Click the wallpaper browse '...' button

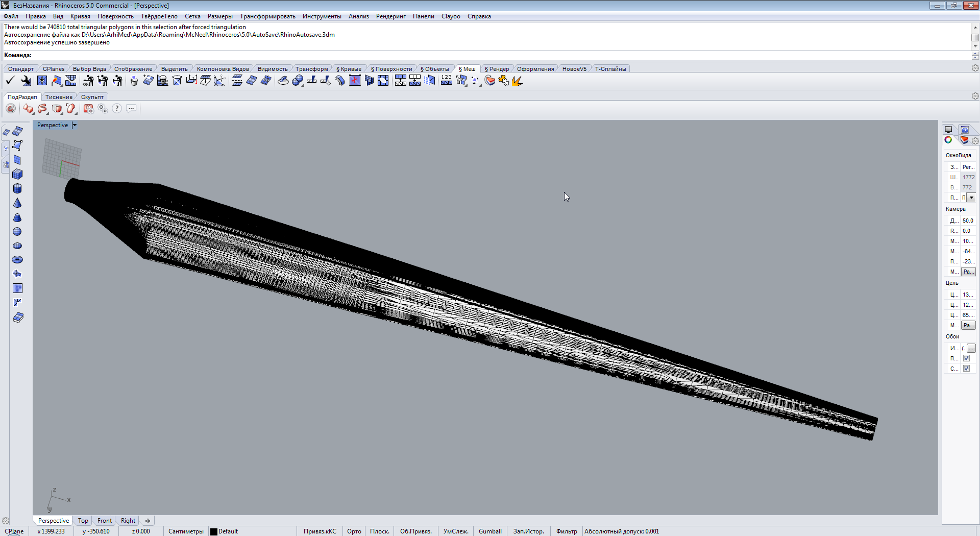coord(971,348)
